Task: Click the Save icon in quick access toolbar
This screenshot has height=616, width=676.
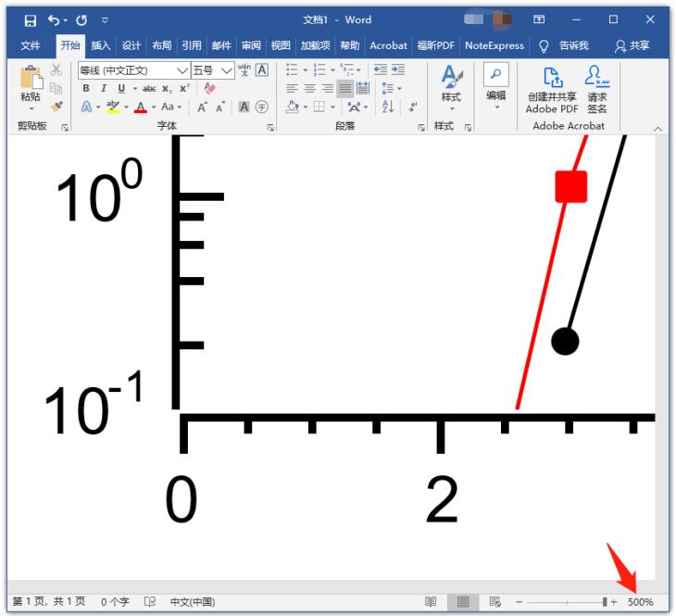Action: pyautogui.click(x=31, y=19)
